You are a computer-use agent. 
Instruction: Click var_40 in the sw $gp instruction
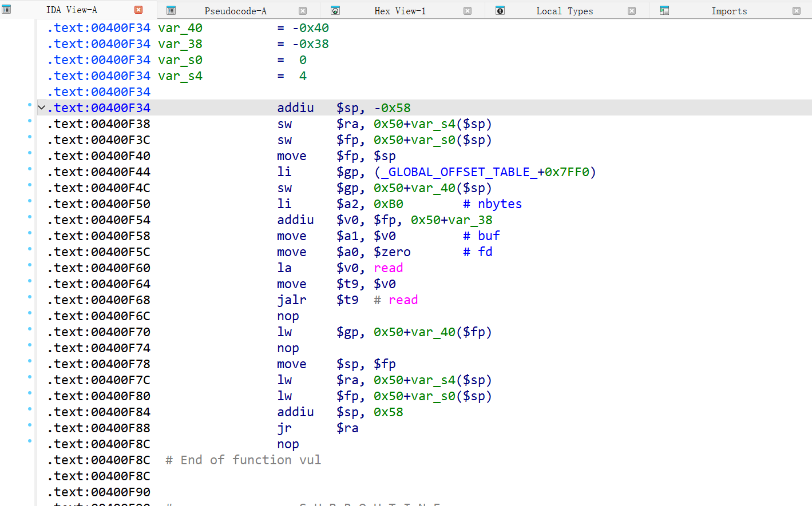[x=433, y=188]
